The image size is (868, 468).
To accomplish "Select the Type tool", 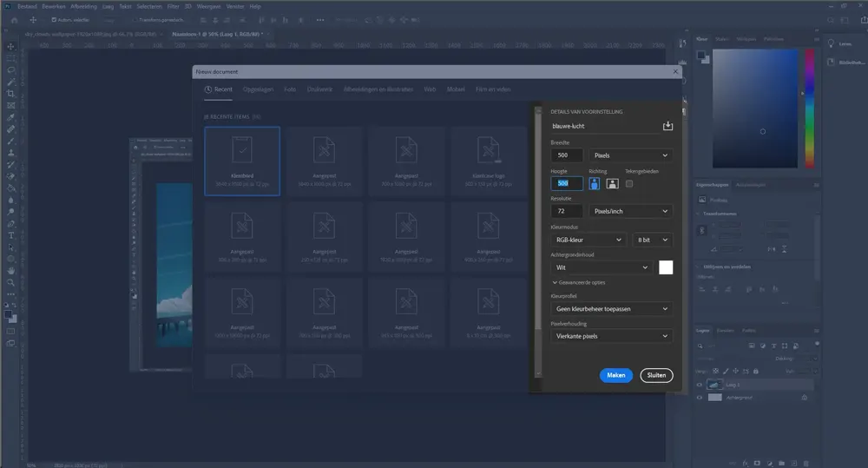I will coord(10,235).
